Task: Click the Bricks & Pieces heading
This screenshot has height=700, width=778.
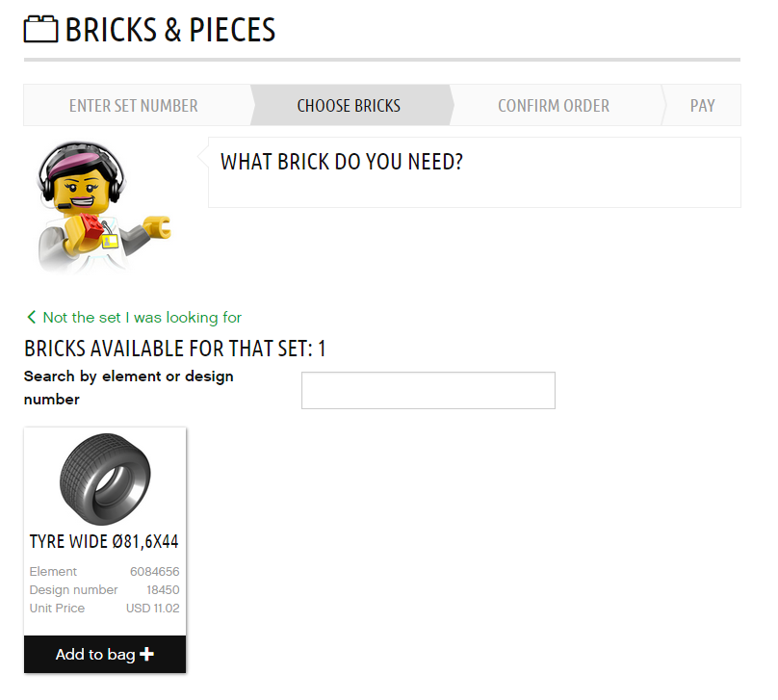Action: (x=170, y=30)
